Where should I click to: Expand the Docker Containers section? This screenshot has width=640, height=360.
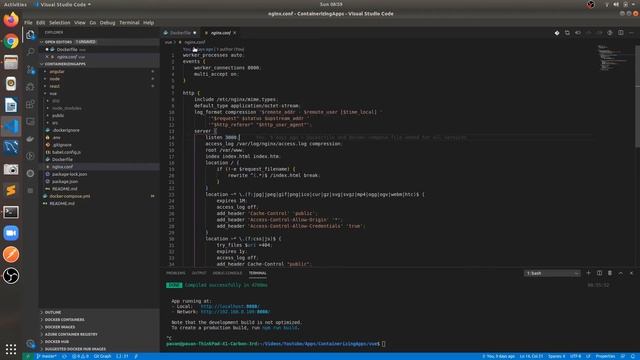[x=100, y=320]
